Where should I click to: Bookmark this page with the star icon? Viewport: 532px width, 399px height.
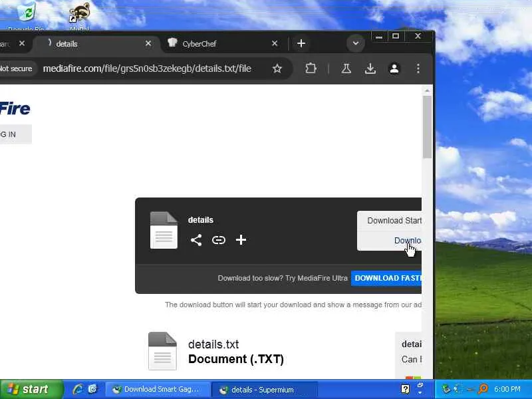[x=277, y=68]
